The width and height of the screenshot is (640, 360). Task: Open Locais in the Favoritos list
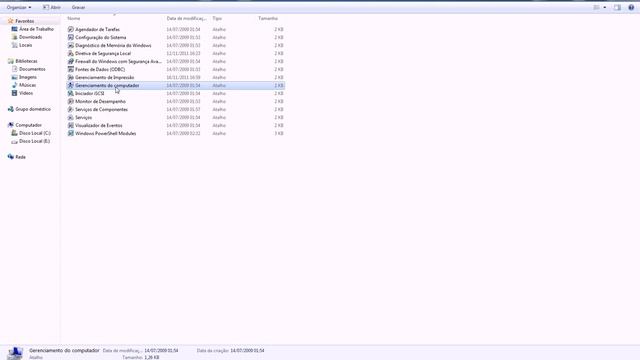[25, 45]
